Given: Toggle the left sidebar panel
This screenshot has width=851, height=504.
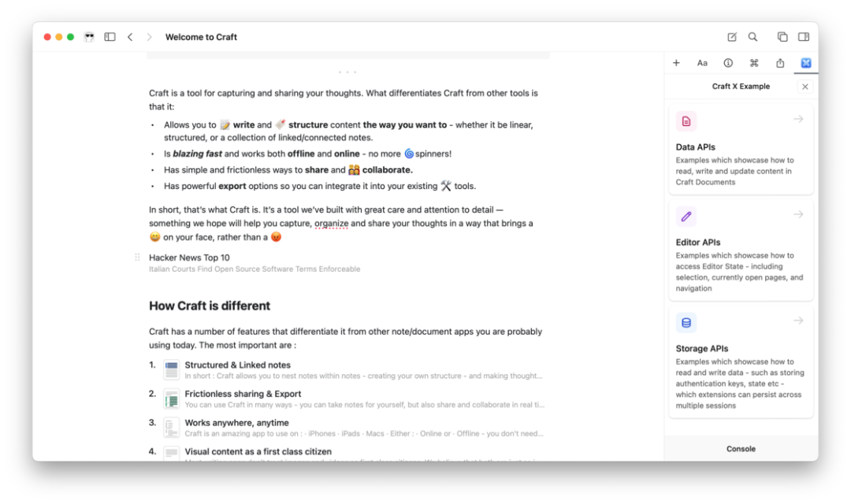Looking at the screenshot, I should pyautogui.click(x=110, y=37).
